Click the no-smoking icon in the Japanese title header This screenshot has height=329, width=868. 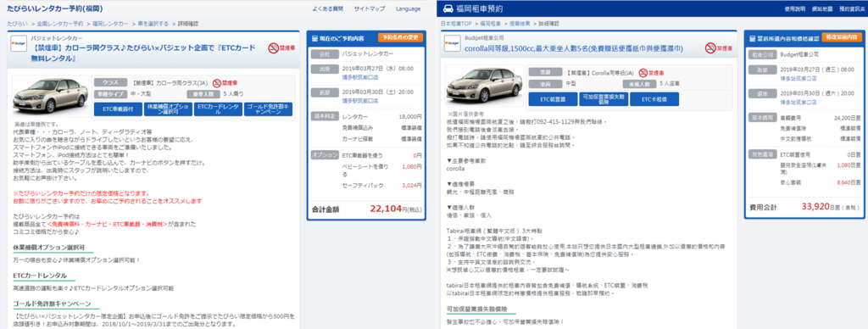tap(273, 48)
